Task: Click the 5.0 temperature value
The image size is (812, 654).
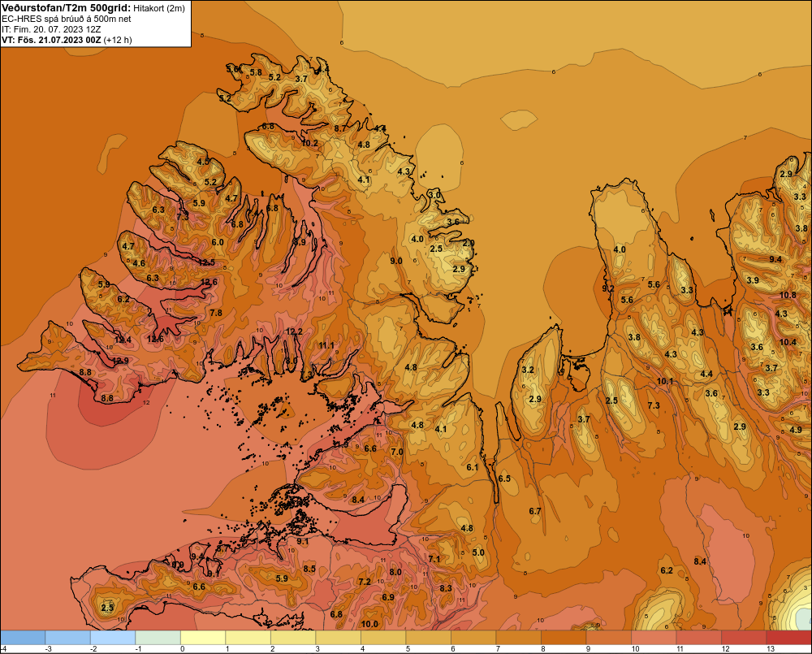Action: pos(478,552)
